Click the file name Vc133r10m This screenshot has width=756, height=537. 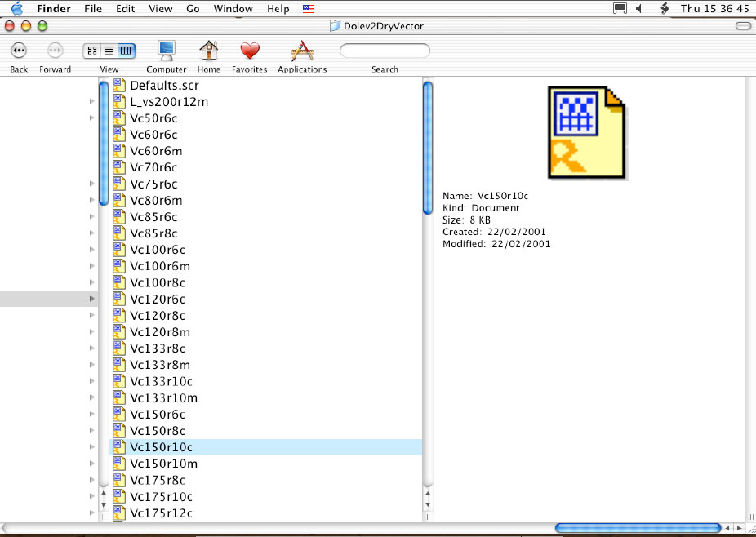164,397
